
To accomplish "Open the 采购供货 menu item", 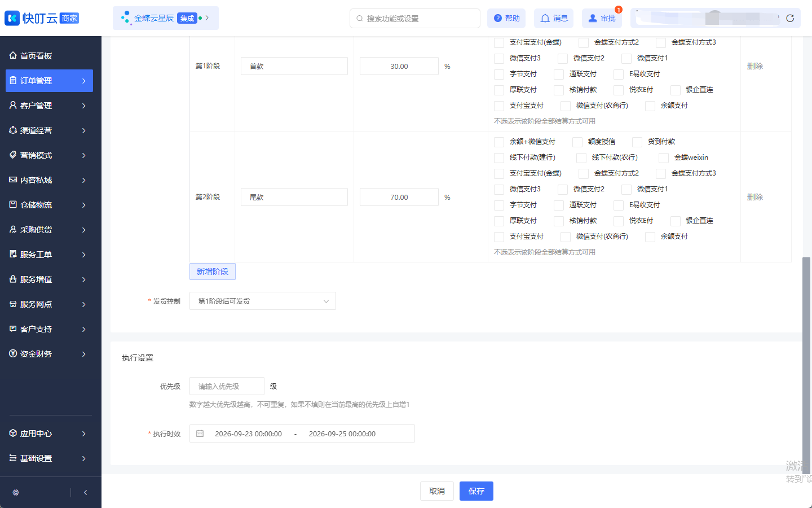I will coord(49,230).
